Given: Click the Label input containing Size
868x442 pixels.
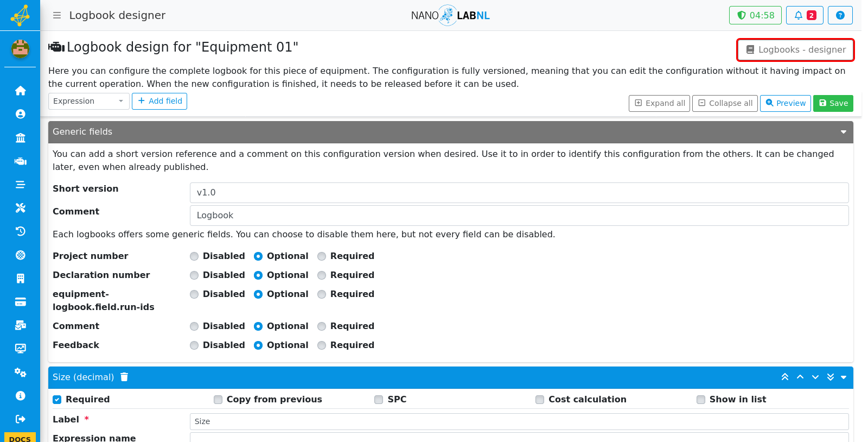Looking at the screenshot, I should point(519,421).
